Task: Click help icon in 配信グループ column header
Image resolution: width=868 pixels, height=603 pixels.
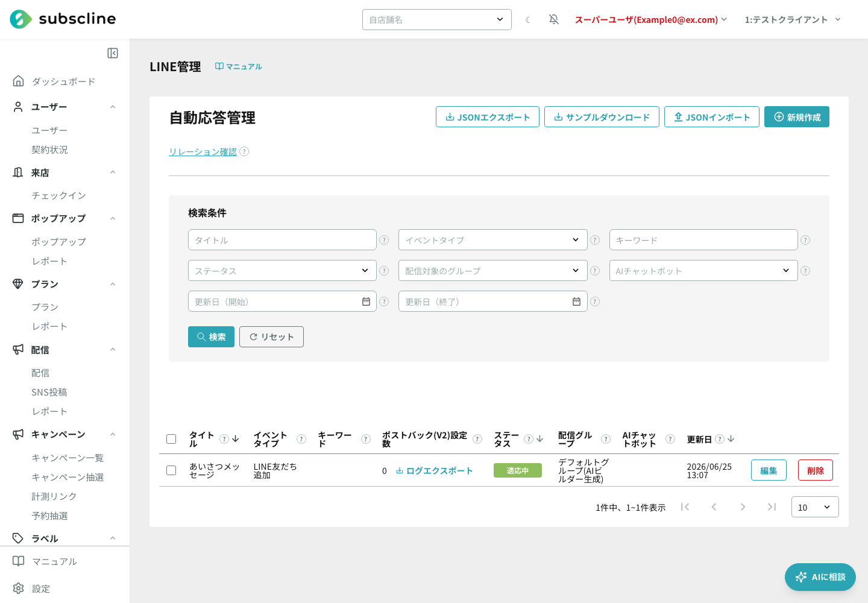Action: point(606,439)
